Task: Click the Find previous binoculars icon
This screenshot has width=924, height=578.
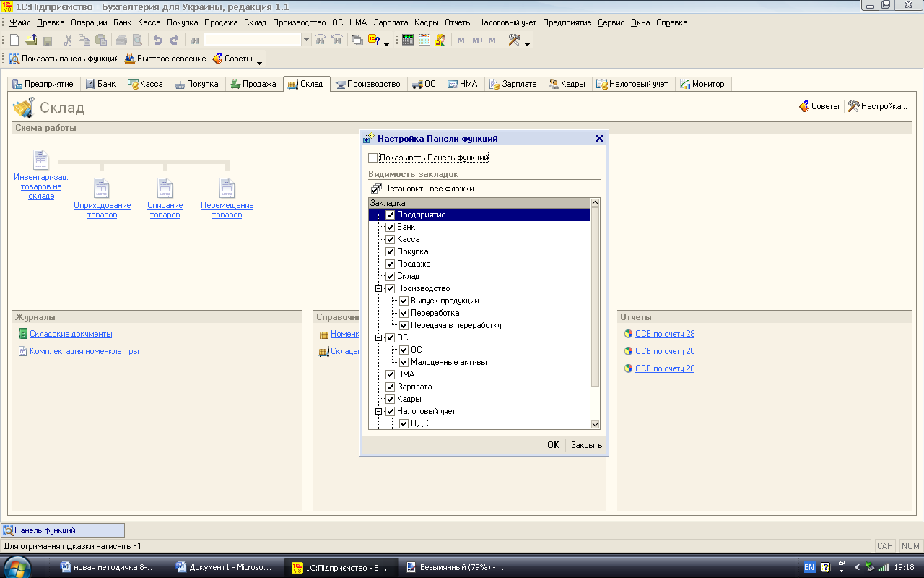Action: point(321,40)
